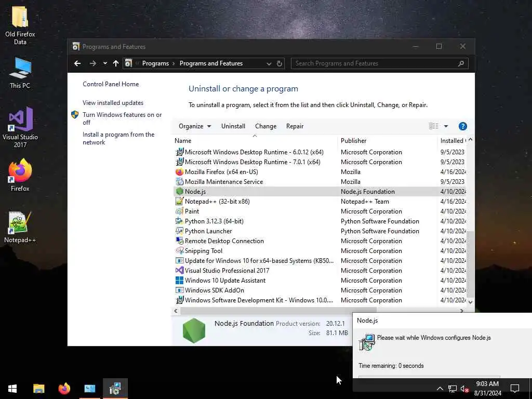532x399 pixels.
Task: Click the Windows Installer taskbar button
Action: [115, 389]
